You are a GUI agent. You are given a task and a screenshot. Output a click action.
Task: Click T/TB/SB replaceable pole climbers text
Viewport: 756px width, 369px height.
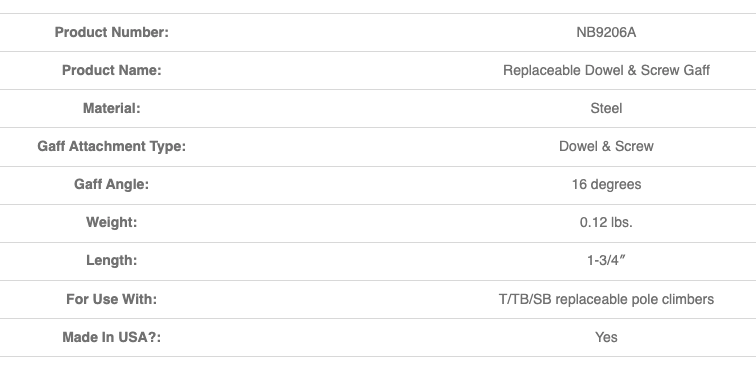(606, 299)
